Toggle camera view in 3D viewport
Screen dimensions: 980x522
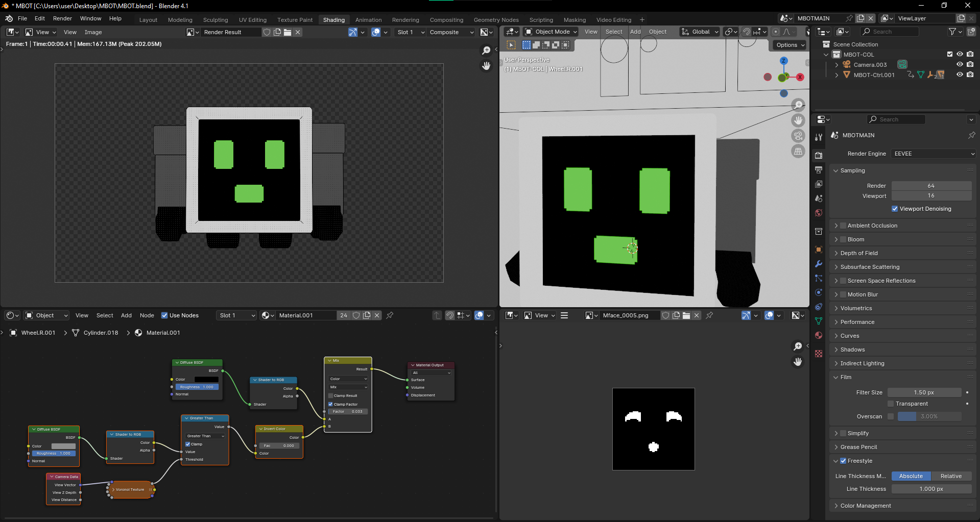(798, 136)
